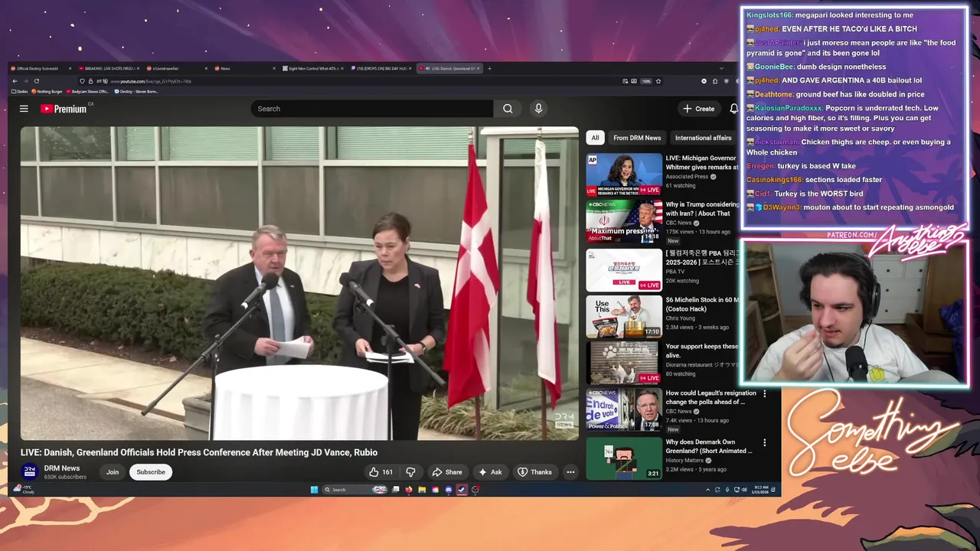Screen dimensions: 980x551
Task: Click the YouTube search input field
Action: point(373,109)
